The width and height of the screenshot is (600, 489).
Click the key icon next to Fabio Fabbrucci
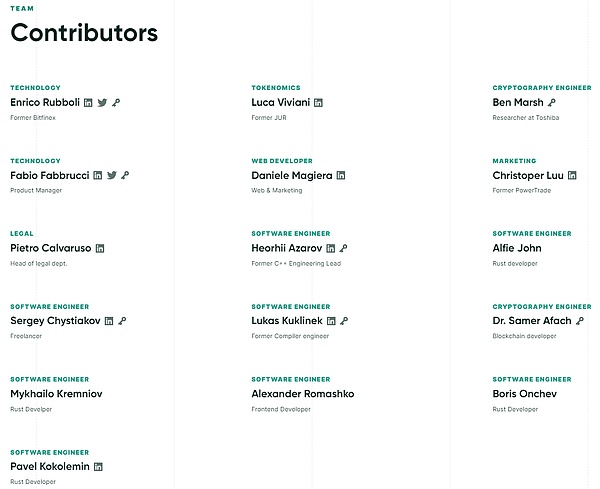[x=125, y=175]
